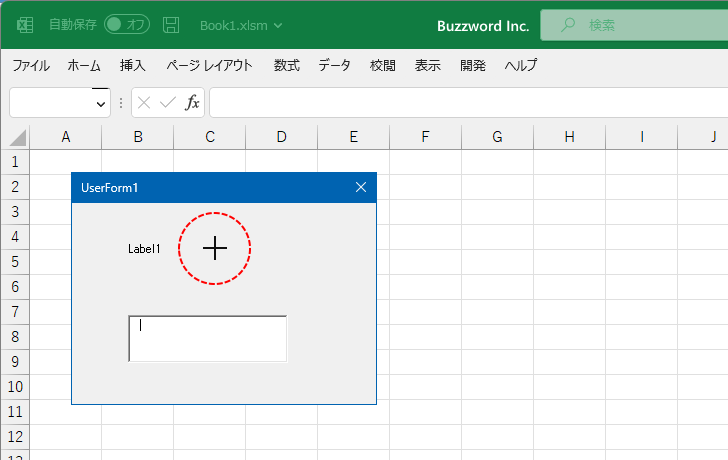Click the formula bar Cancel X icon
728x460 pixels.
click(144, 103)
